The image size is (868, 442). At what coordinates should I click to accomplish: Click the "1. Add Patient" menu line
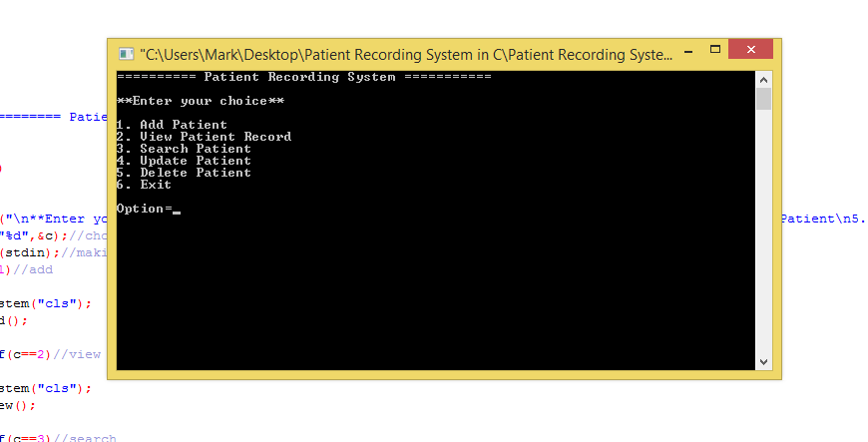click(172, 125)
